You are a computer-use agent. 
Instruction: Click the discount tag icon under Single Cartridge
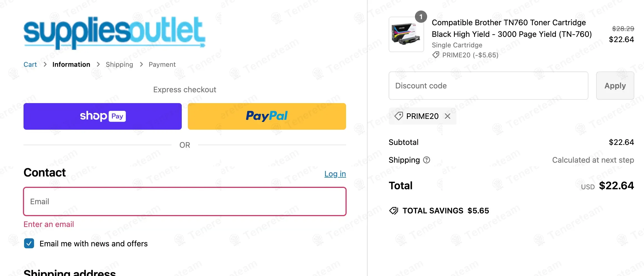(x=436, y=55)
